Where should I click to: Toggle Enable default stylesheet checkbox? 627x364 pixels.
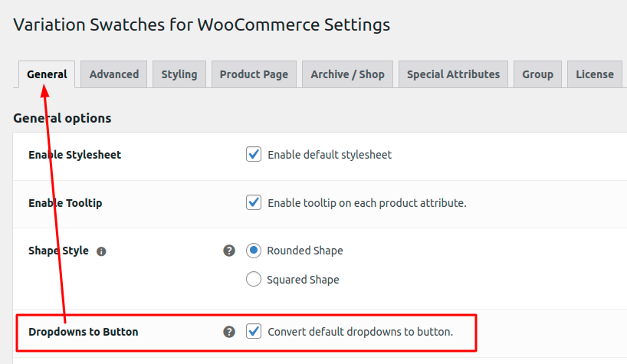click(x=254, y=154)
